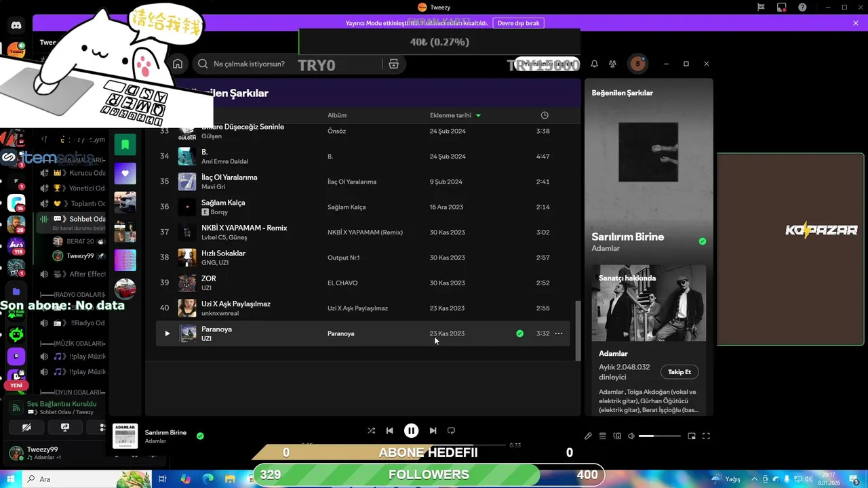
Task: Join Toplantı Od voice channel
Action: click(x=73, y=203)
